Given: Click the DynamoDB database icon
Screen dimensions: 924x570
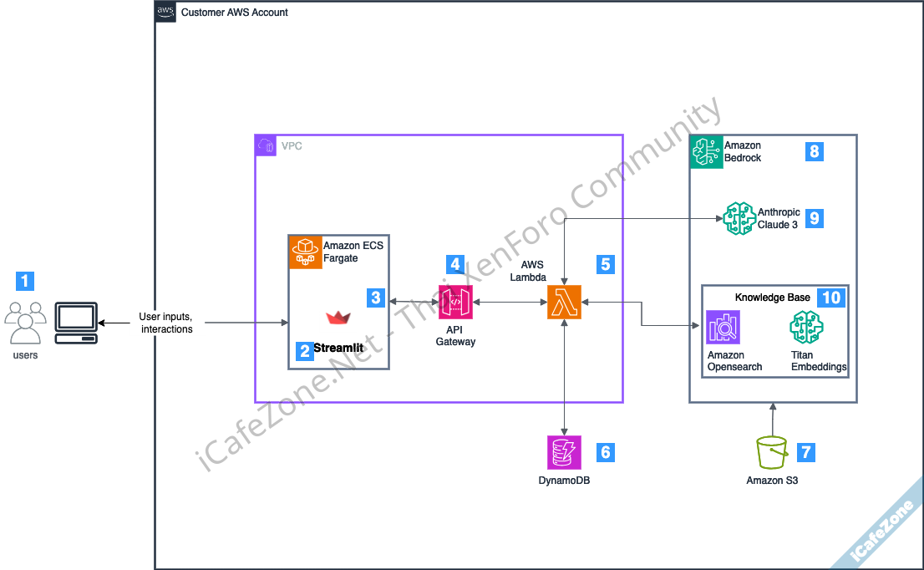Looking at the screenshot, I should pyautogui.click(x=566, y=452).
